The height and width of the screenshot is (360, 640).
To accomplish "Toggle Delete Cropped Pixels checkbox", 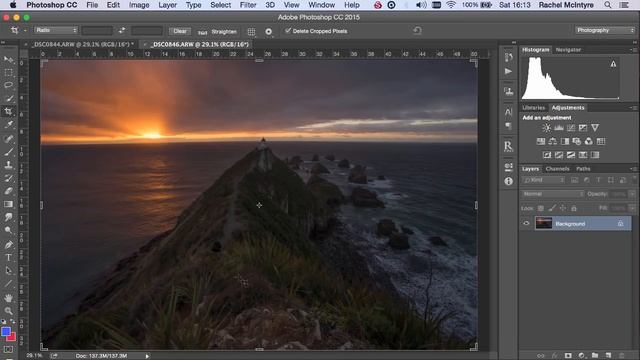I will 288,31.
